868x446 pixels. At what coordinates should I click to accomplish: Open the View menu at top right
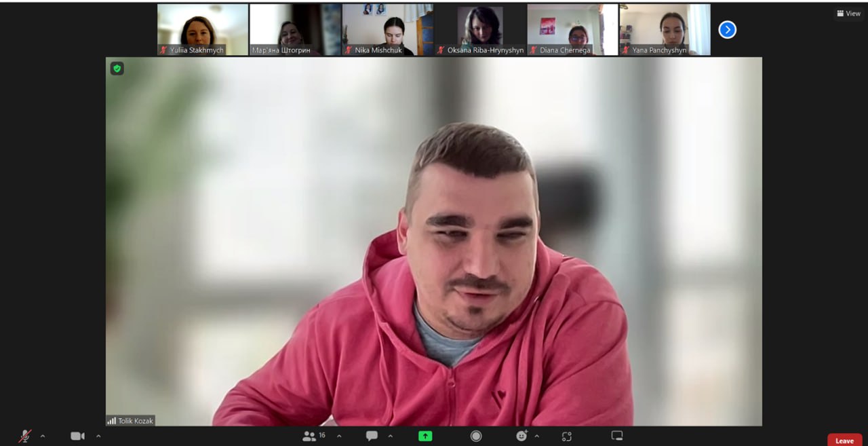tap(848, 14)
